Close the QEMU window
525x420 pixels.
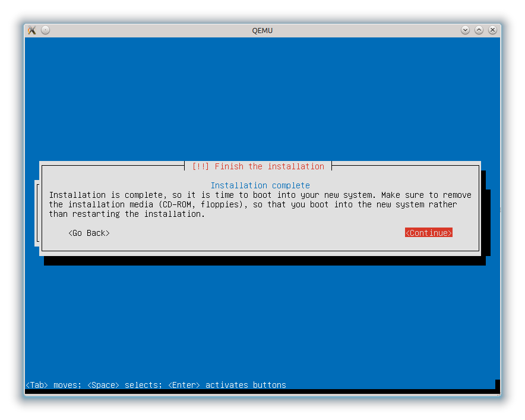pos(492,30)
